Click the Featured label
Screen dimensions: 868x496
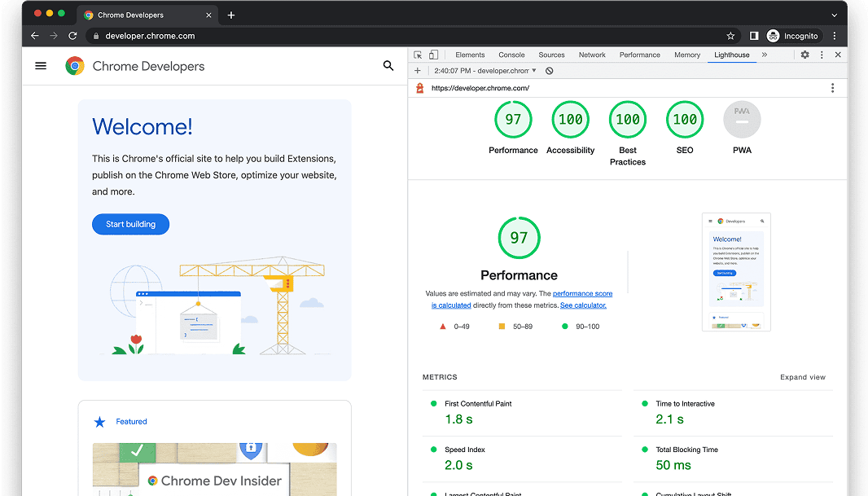click(x=131, y=422)
